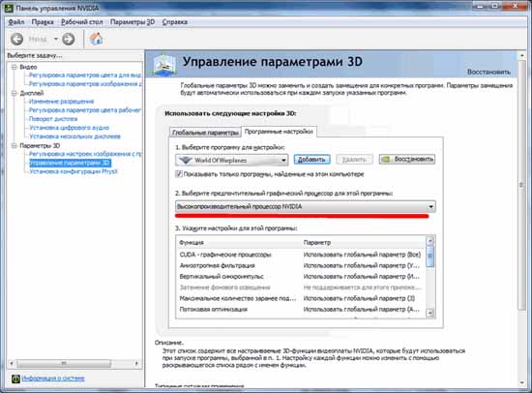Select Регулировка параметров цвета рабочего стола item
532x393 pixels.
click(x=85, y=110)
